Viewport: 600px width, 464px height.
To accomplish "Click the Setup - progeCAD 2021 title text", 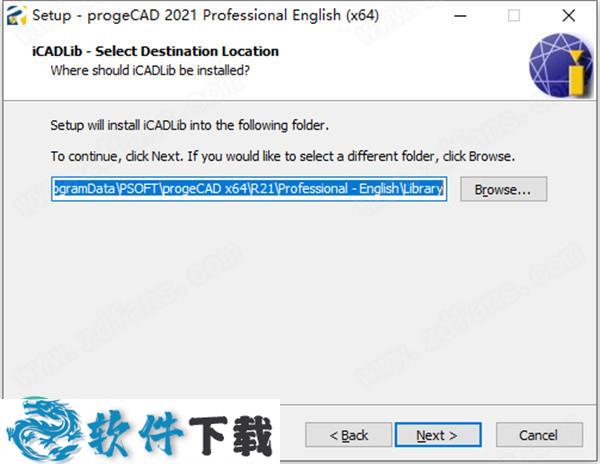I will (x=205, y=15).
